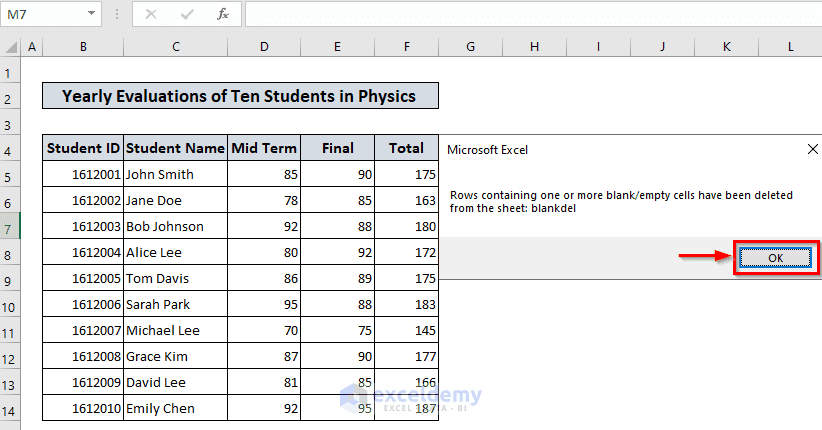The height and width of the screenshot is (430, 822).
Task: Select Michael Lee's final score 75
Action: point(338,330)
